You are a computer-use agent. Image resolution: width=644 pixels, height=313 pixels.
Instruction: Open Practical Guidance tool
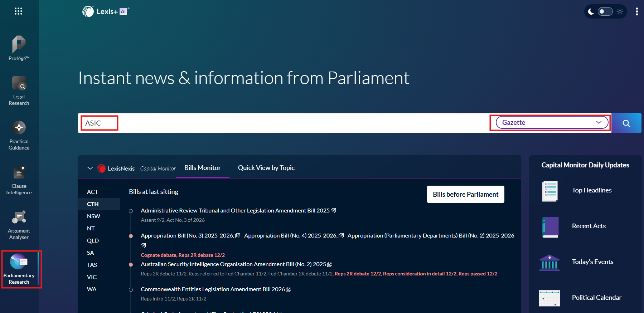(19, 136)
